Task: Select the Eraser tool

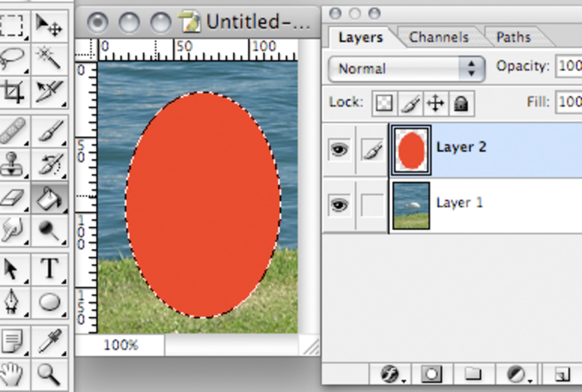Action: coord(14,199)
